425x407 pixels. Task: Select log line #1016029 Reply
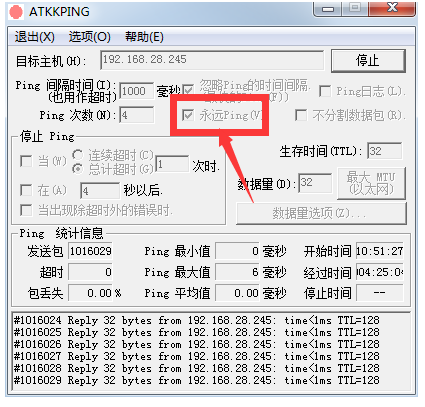pos(196,381)
